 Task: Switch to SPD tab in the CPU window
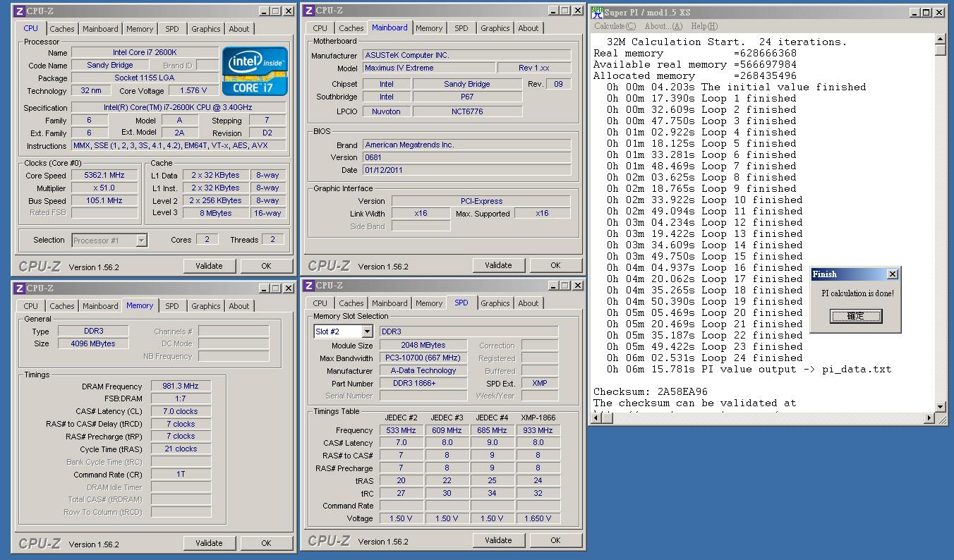click(172, 29)
